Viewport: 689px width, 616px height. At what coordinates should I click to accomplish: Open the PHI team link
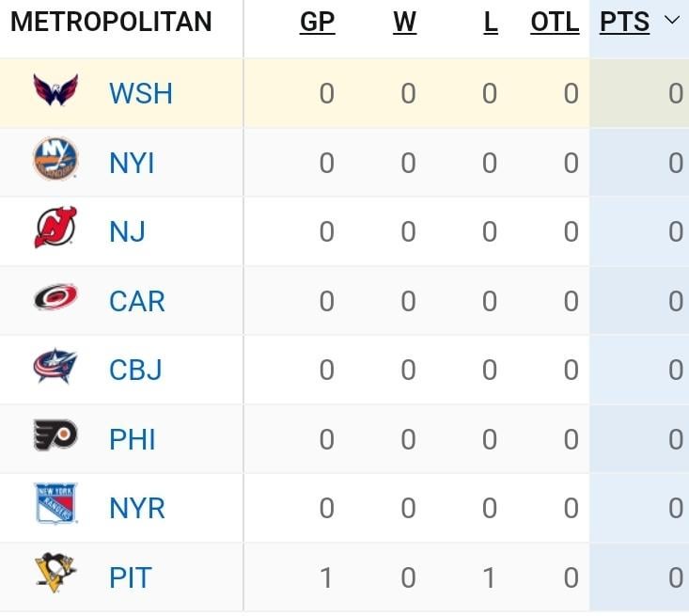(x=133, y=439)
